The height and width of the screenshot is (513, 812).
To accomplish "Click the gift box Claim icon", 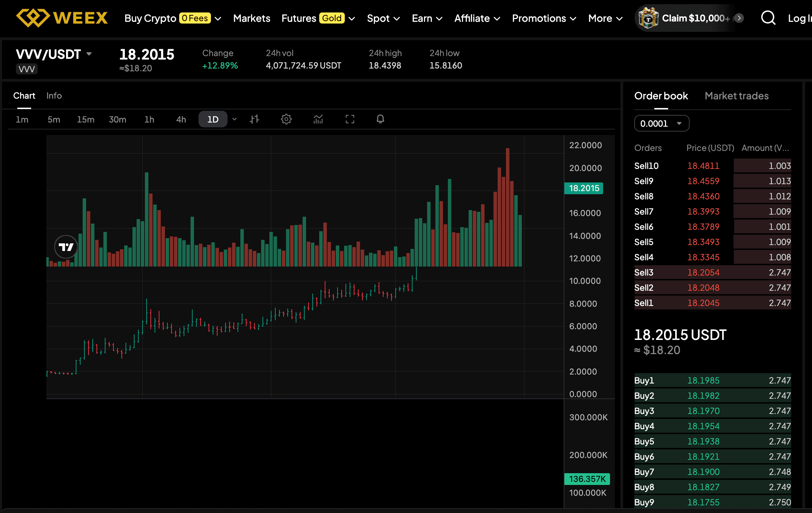I will [x=648, y=18].
